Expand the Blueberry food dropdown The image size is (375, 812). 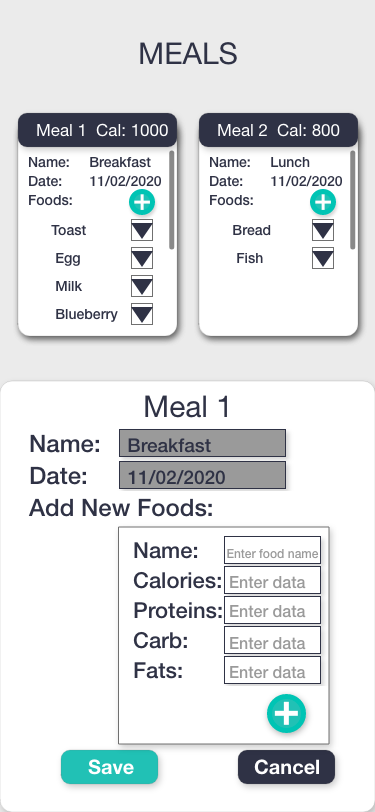(x=142, y=314)
